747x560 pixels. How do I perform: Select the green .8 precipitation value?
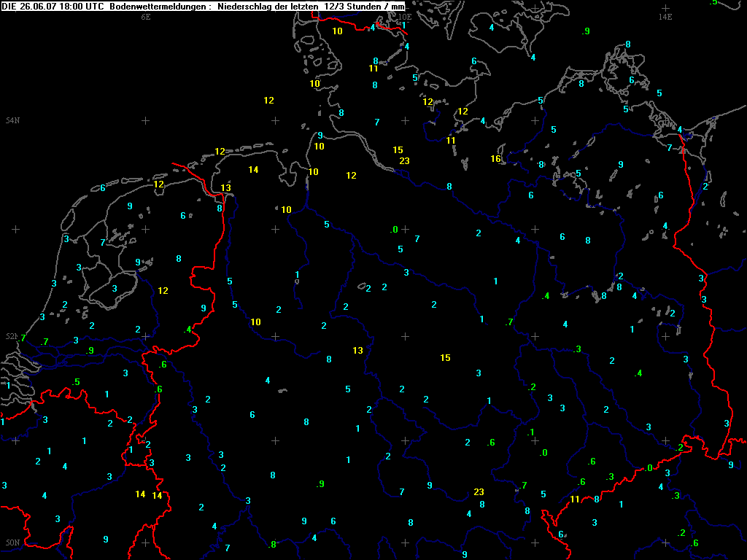coord(272,545)
